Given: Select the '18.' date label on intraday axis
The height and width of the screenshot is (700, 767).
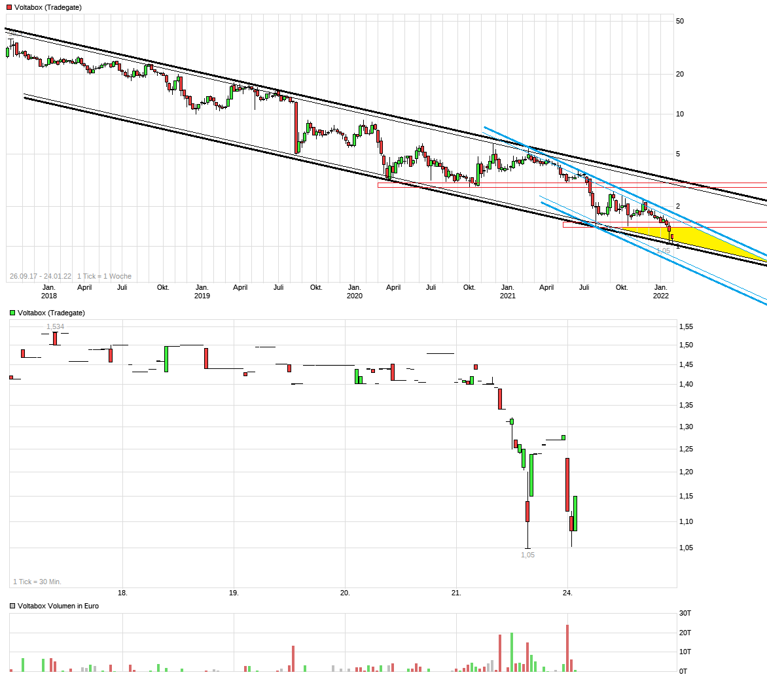Looking at the screenshot, I should [x=122, y=593].
